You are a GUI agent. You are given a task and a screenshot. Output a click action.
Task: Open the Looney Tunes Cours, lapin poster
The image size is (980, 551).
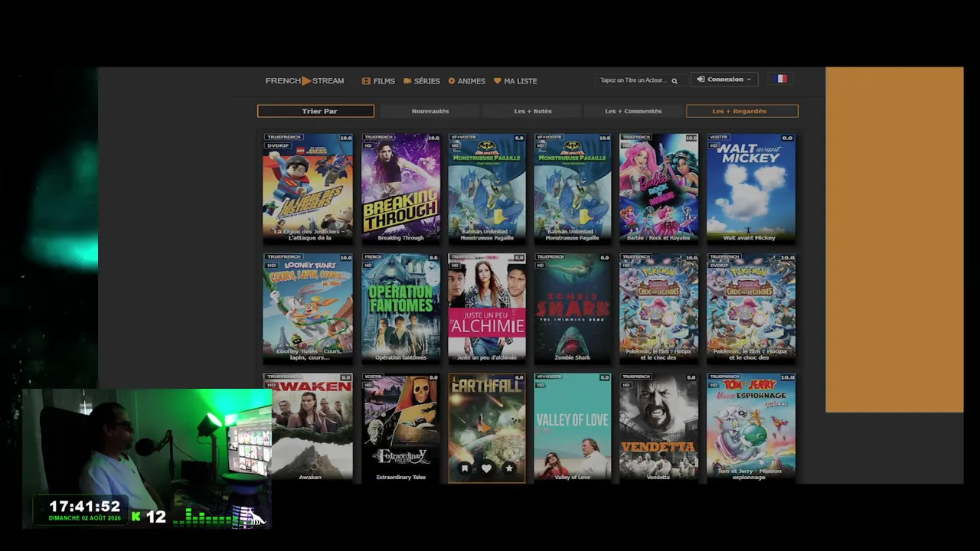pyautogui.click(x=308, y=308)
